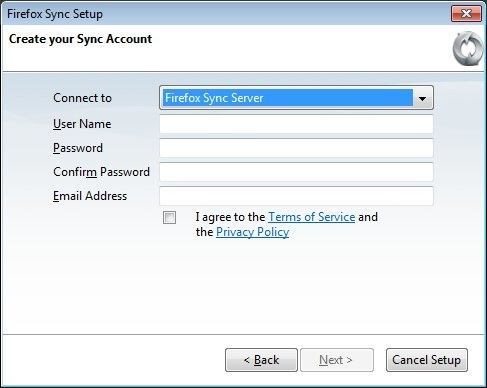Click the Confirm Password label
Screen dimensions: 487x388
[x=101, y=172]
